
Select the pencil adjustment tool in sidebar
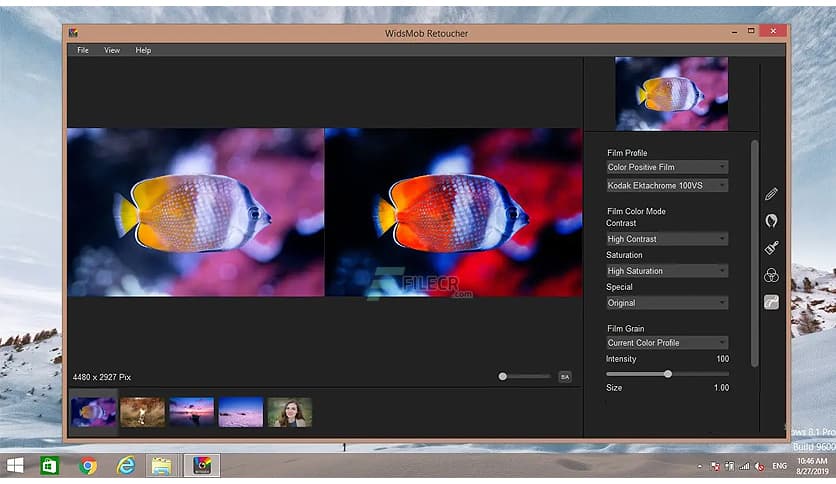coord(771,194)
